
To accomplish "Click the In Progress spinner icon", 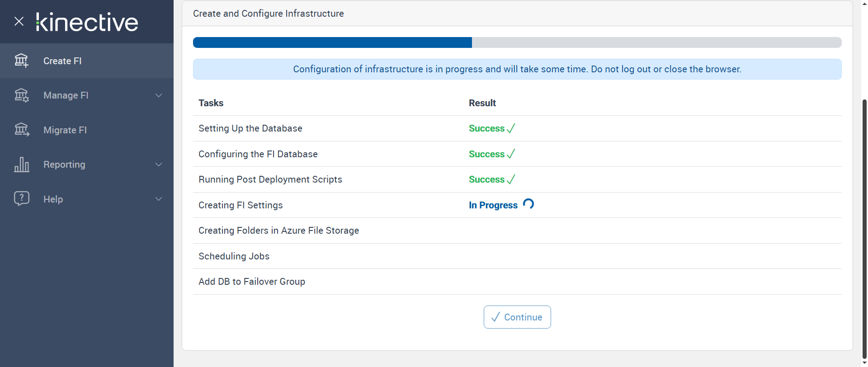I will pyautogui.click(x=528, y=204).
